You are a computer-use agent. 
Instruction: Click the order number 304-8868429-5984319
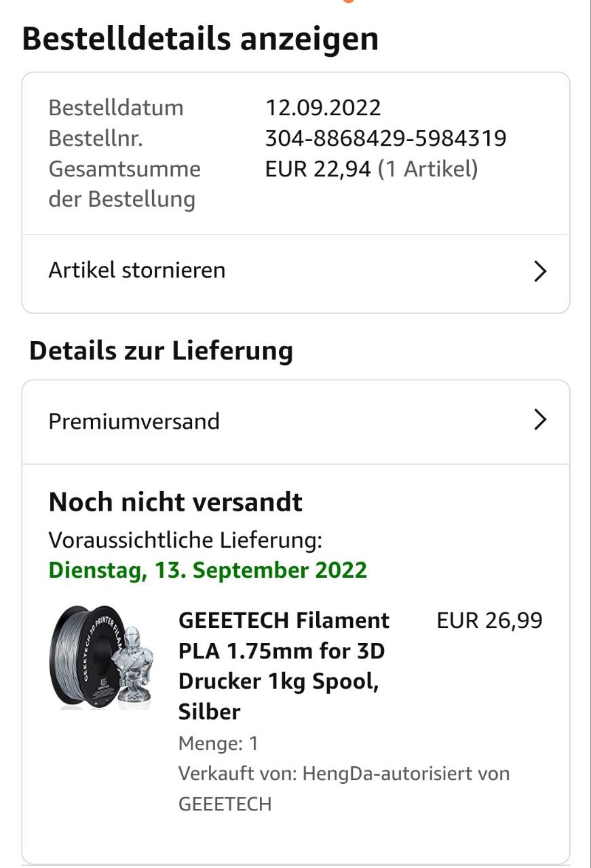point(385,138)
